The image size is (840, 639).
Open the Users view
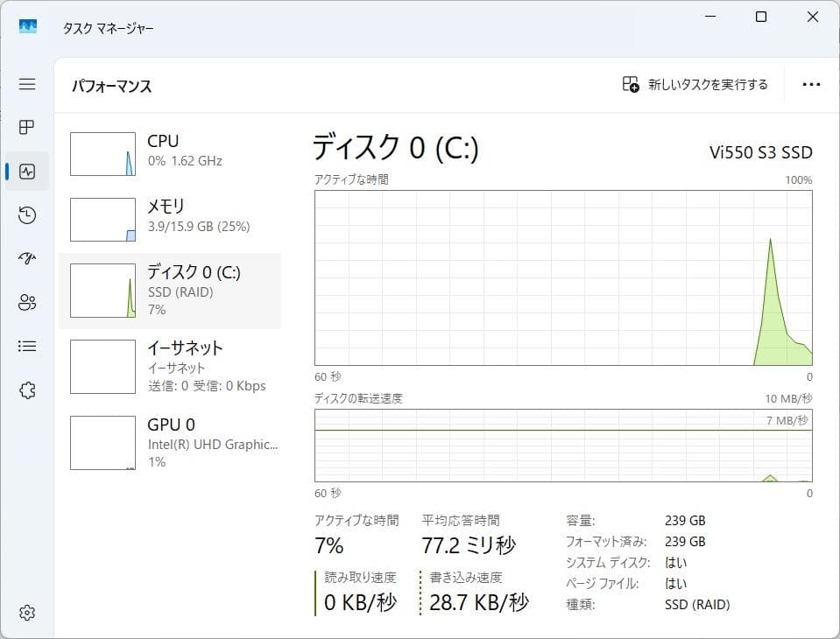(26, 302)
